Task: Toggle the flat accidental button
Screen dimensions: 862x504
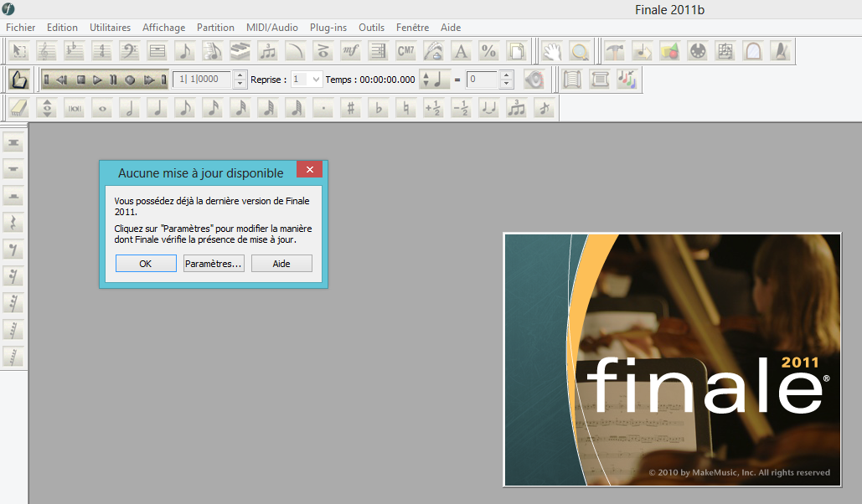Action: 379,108
